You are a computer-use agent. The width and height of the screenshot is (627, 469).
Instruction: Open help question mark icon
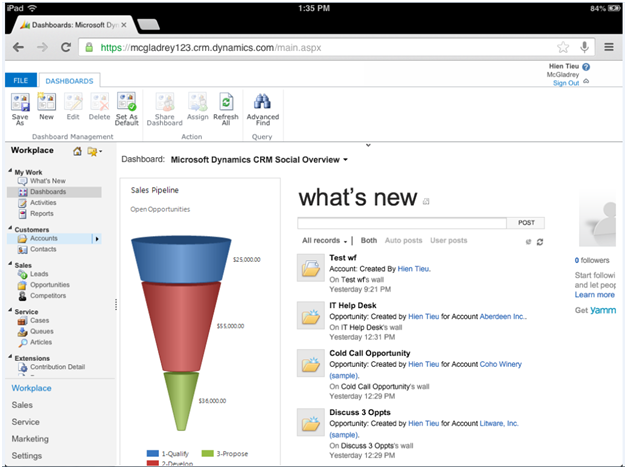pos(586,67)
